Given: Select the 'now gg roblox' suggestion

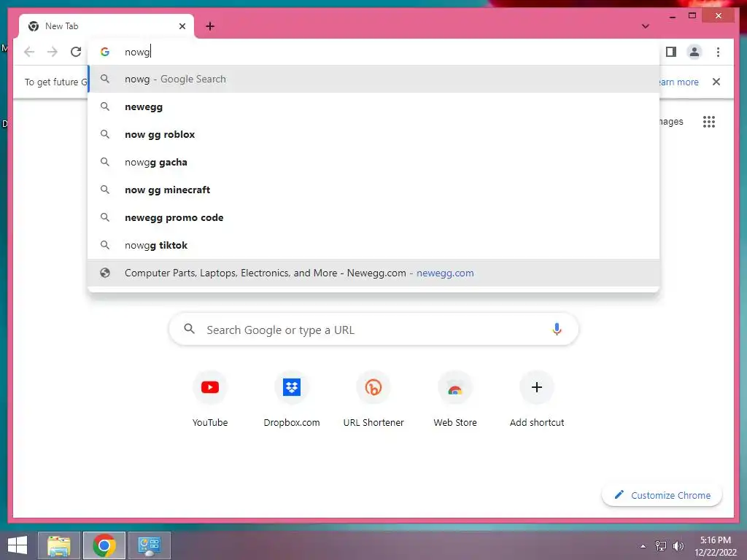Looking at the screenshot, I should point(374,134).
